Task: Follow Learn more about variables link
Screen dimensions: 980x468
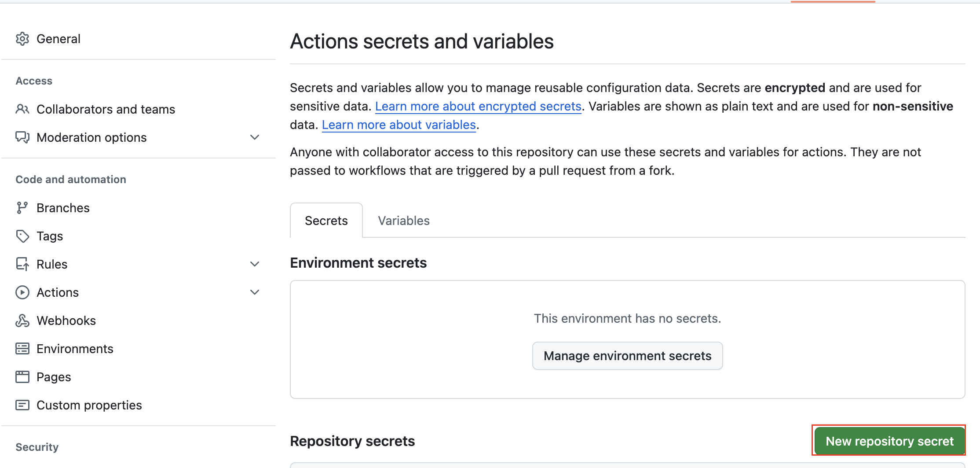Action: (x=399, y=125)
